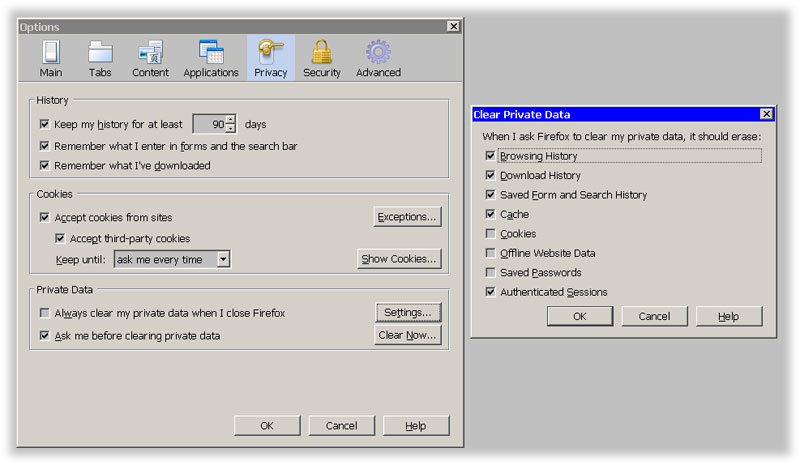Click the Privacy pane icon

[x=270, y=58]
